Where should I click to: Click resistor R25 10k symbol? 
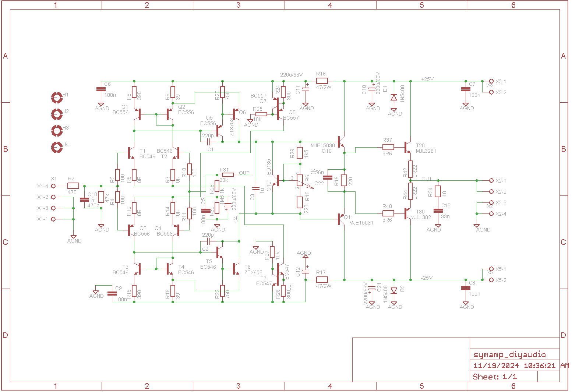point(261,114)
